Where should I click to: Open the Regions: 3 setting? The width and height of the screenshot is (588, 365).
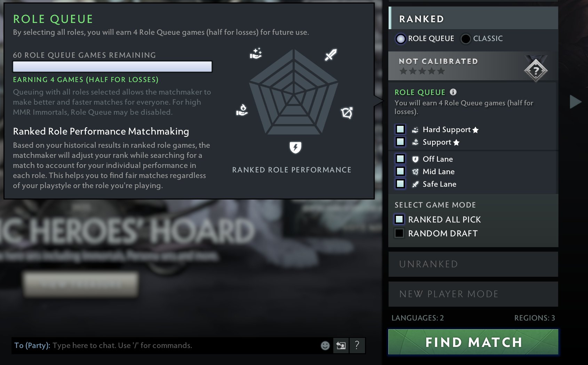click(x=534, y=318)
